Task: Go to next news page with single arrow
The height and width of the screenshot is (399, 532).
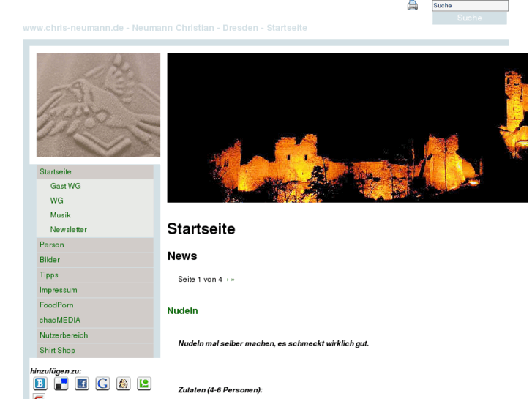Action: [228, 280]
